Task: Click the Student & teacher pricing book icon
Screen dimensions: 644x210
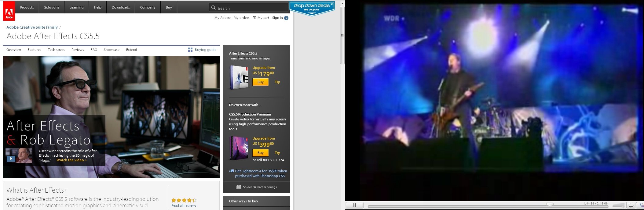Action: coord(239,187)
